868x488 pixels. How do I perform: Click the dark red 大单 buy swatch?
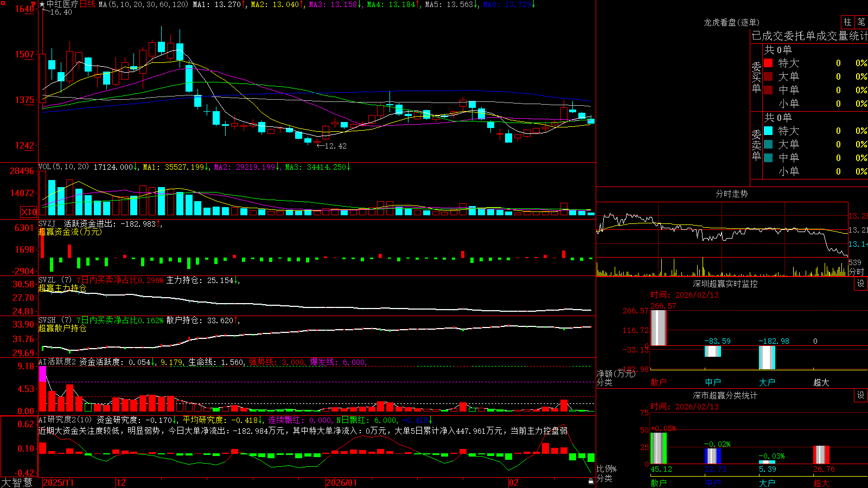[768, 76]
